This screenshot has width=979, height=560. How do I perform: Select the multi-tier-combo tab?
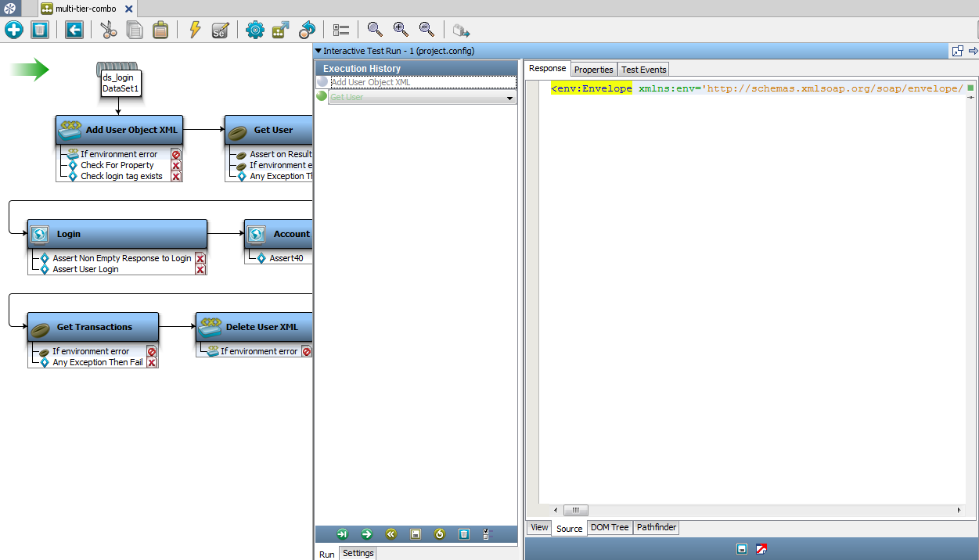tap(88, 9)
